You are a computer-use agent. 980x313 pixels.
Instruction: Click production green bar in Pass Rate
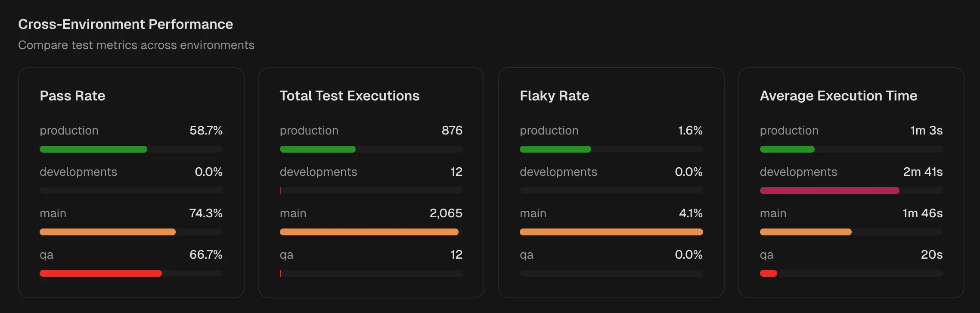tap(93, 149)
